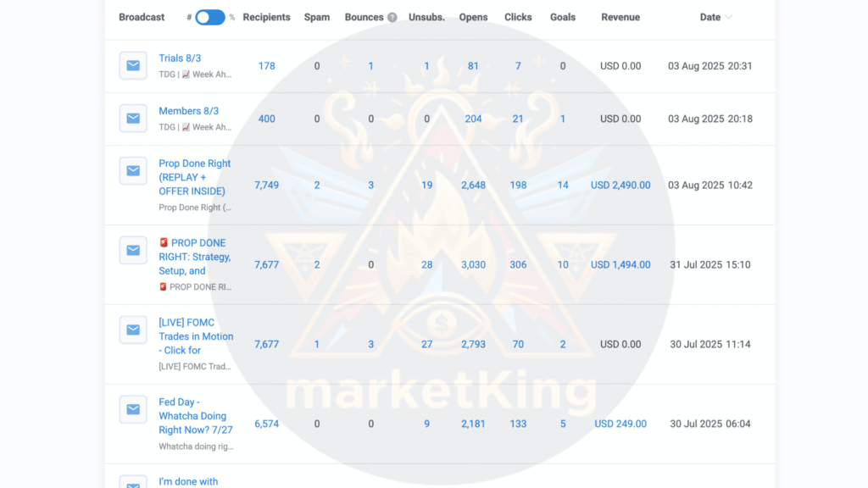Click 10 goals value

(x=563, y=265)
